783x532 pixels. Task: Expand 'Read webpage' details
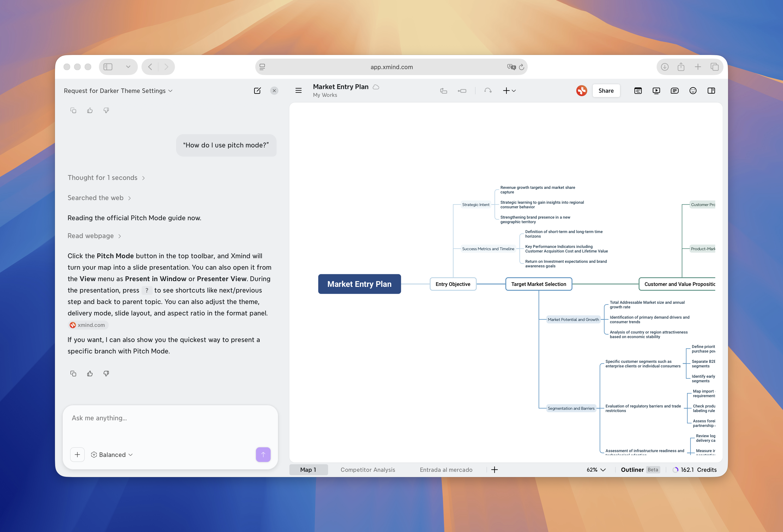94,236
